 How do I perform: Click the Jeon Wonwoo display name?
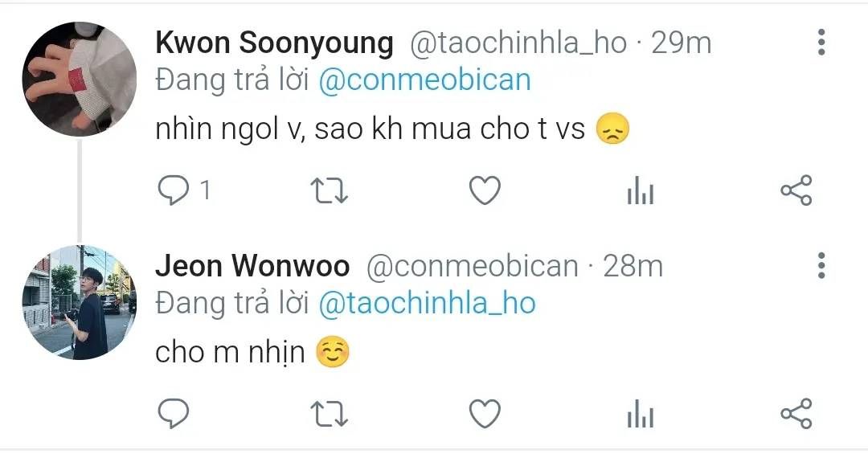[x=252, y=266]
